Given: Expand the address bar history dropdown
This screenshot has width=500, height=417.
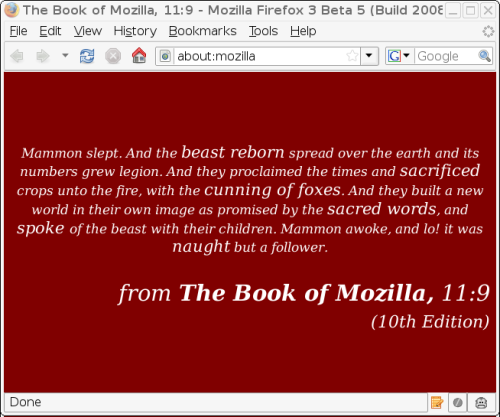Looking at the screenshot, I should coord(369,56).
